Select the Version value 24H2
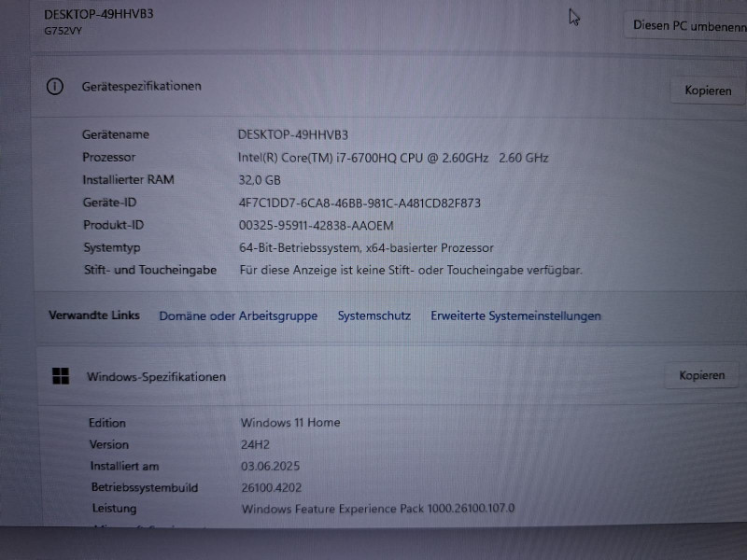This screenshot has height=560, width=747. coord(255,444)
